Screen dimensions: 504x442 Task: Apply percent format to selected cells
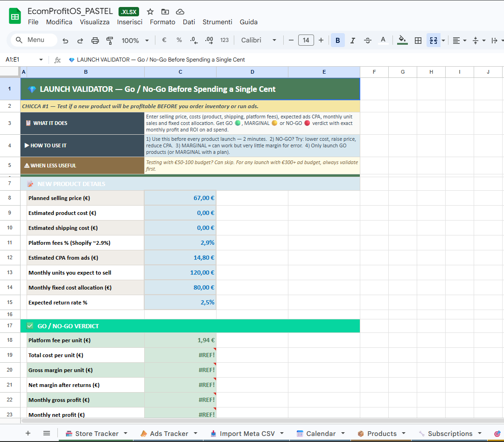(179, 40)
